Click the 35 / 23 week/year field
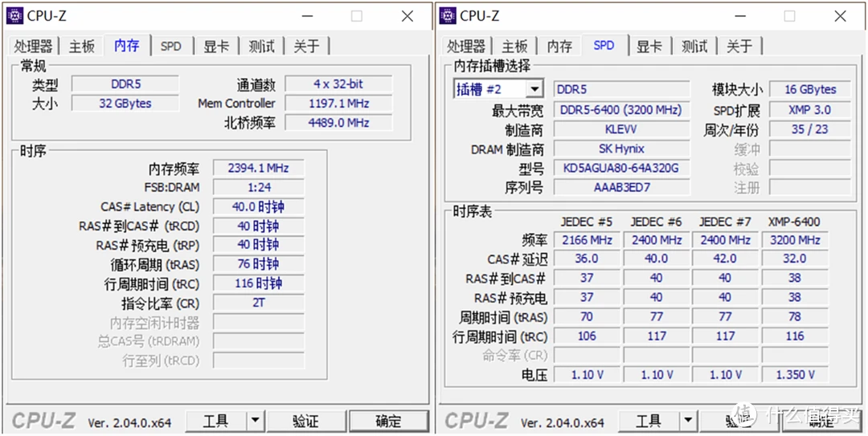 click(x=810, y=129)
